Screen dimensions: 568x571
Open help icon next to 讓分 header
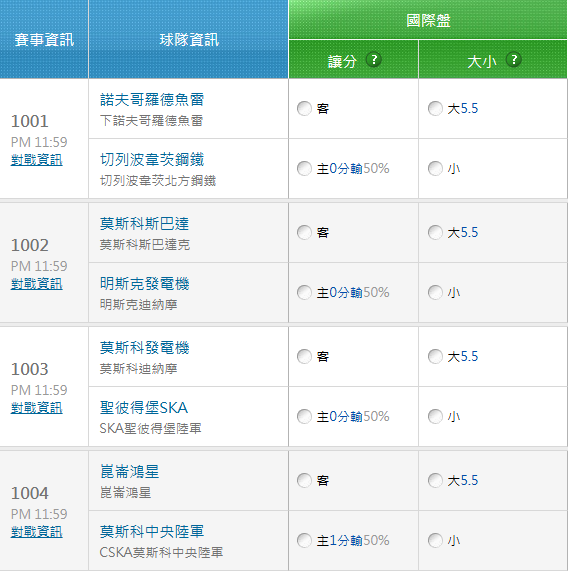tap(374, 60)
